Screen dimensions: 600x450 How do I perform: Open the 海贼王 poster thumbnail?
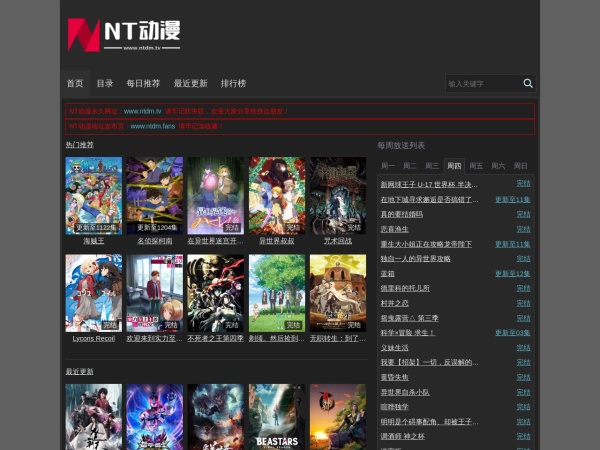tap(93, 195)
